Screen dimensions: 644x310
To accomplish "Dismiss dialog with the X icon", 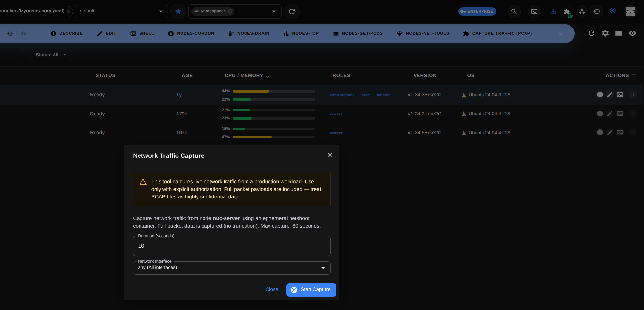I will point(330,155).
